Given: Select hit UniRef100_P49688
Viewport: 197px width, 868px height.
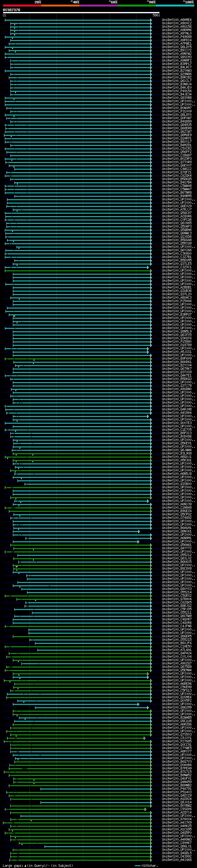Looking at the screenshot, I should point(177,37).
